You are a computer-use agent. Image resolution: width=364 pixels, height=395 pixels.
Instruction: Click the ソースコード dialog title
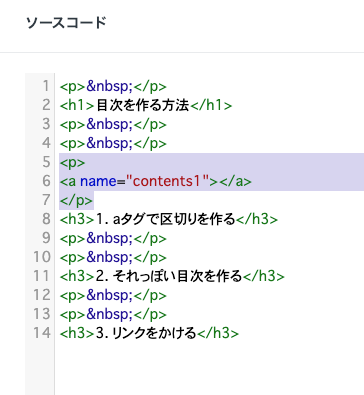click(66, 23)
